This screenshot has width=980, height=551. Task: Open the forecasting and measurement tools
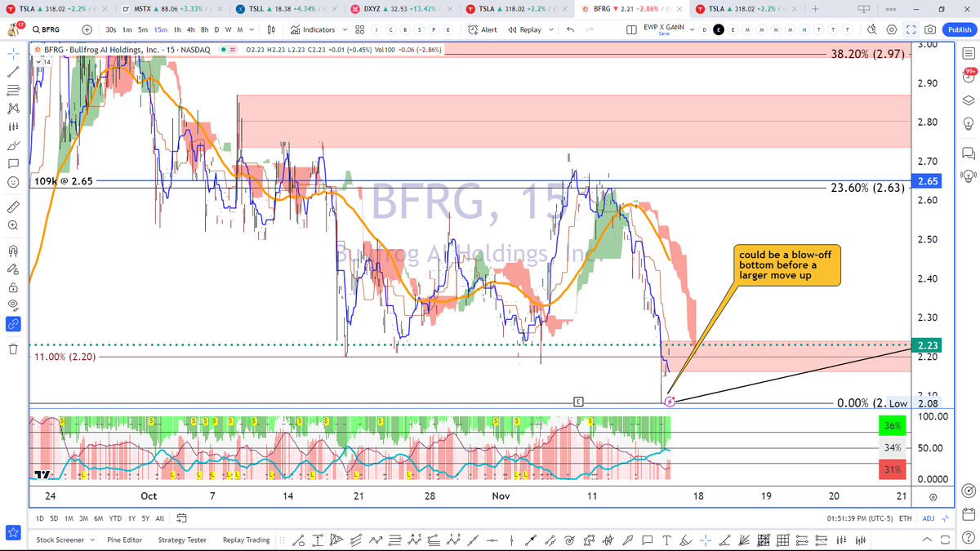pos(12,127)
